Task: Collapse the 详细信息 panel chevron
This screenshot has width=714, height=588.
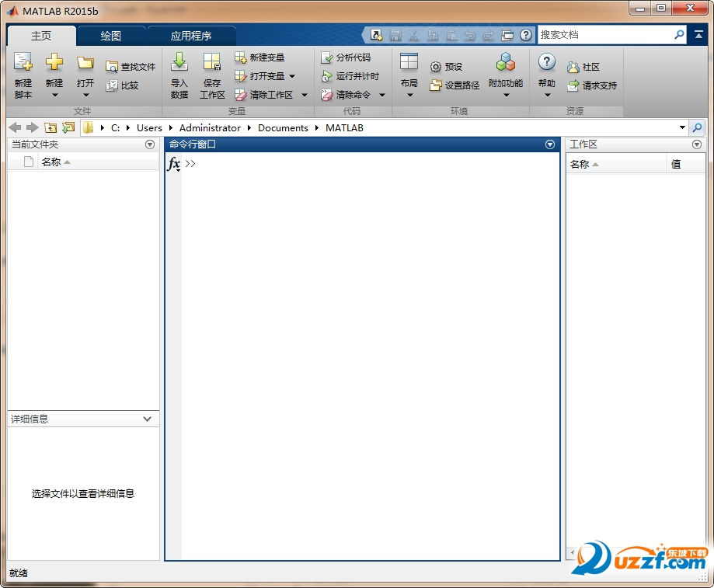Action: click(x=147, y=419)
